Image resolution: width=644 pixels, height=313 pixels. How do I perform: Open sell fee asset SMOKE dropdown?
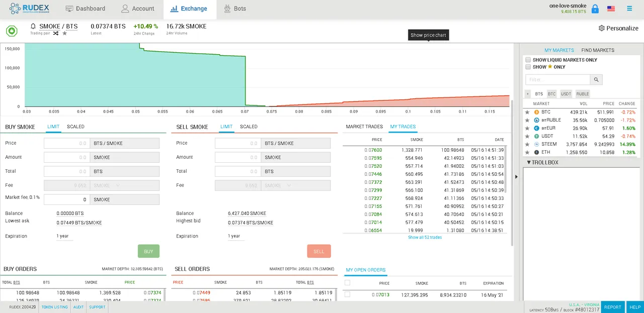tap(296, 185)
